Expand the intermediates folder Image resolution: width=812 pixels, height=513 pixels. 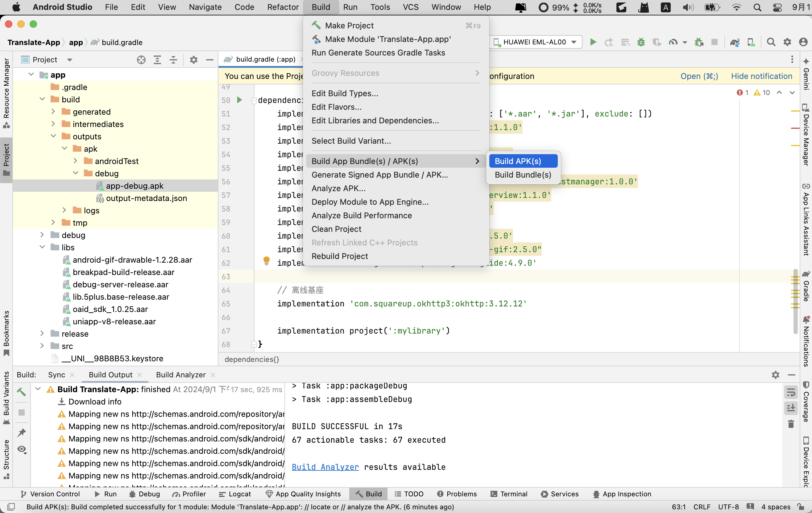click(53, 124)
